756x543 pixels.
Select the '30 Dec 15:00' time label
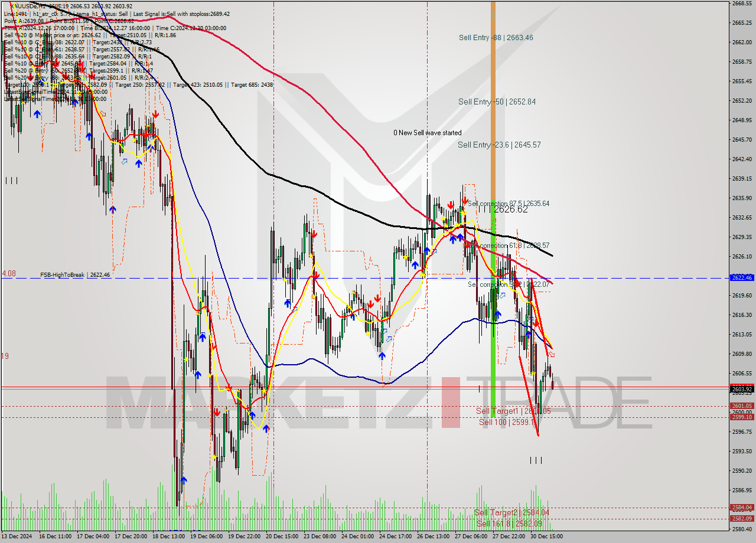tap(546, 537)
